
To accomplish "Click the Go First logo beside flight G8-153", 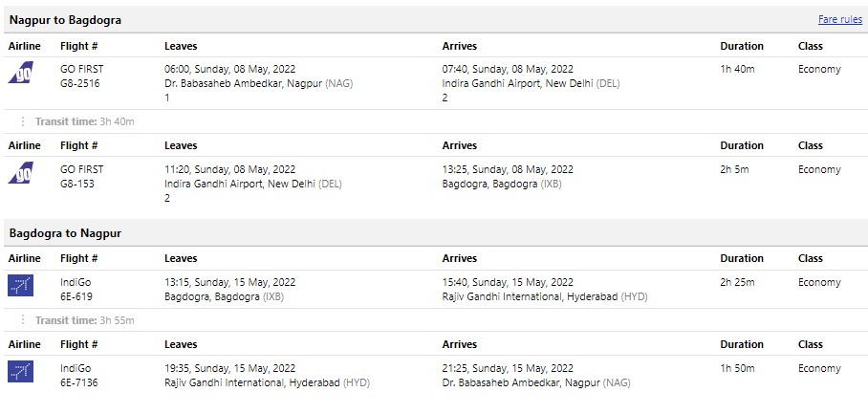I will click(x=21, y=173).
